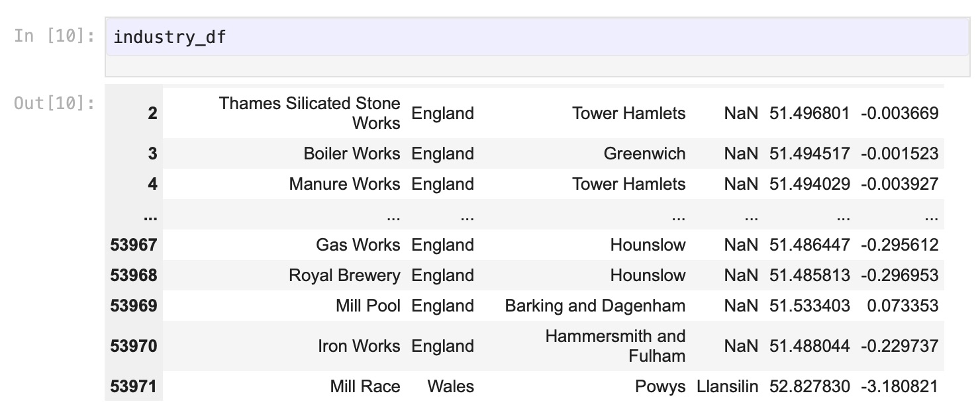Click the Mill Pool name cell
The height and width of the screenshot is (418, 980).
click(367, 306)
